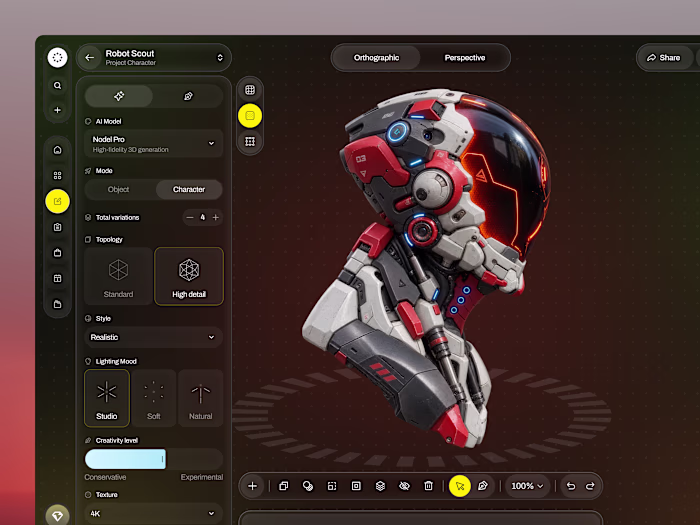
Task: Select the yellow edit icon in sidebar
Action: click(58, 201)
